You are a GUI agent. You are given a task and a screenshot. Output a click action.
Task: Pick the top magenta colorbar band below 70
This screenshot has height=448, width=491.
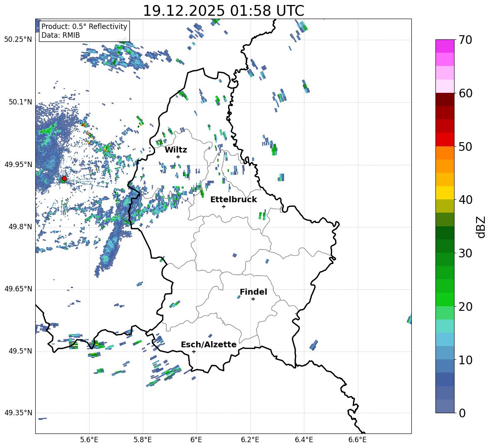[x=445, y=46]
